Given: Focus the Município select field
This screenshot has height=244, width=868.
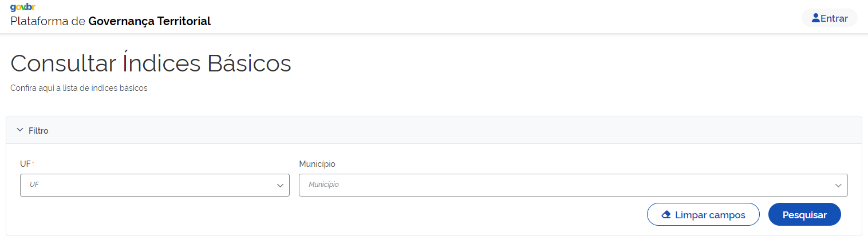Looking at the screenshot, I should (x=561, y=185).
